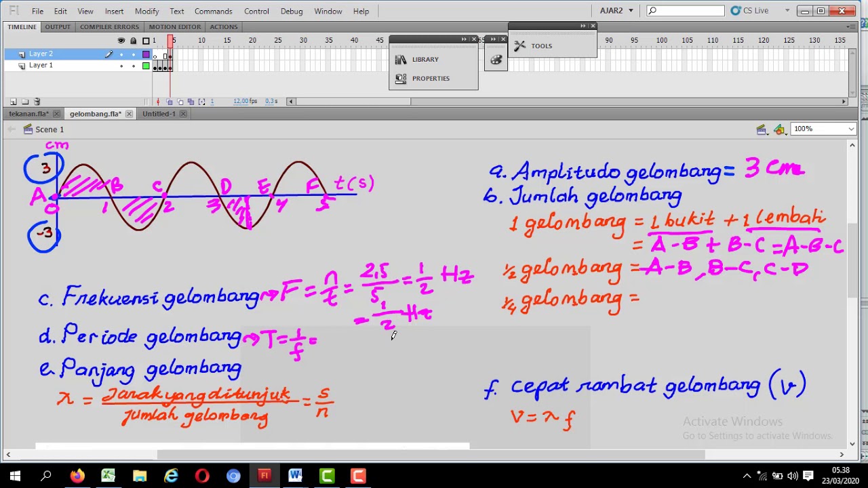Open the AJAR2 workspace dropdown

(616, 11)
